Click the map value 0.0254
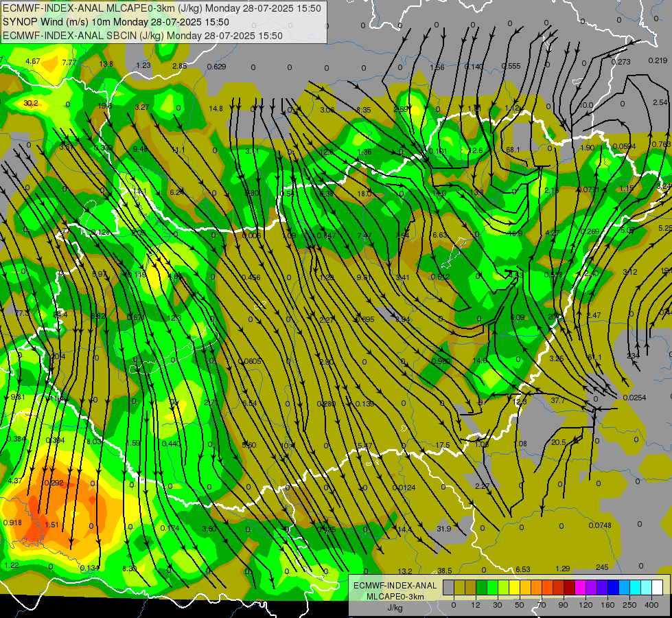672x618 pixels. tap(635, 398)
